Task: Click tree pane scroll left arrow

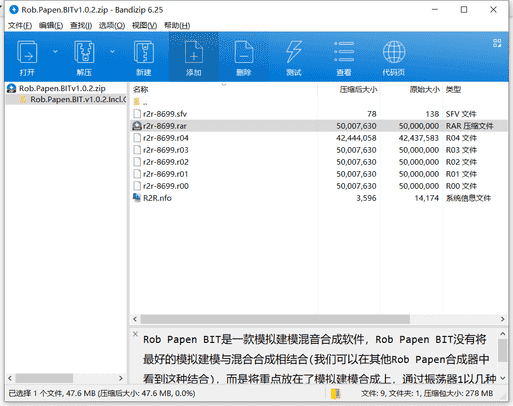Action: coord(10,378)
